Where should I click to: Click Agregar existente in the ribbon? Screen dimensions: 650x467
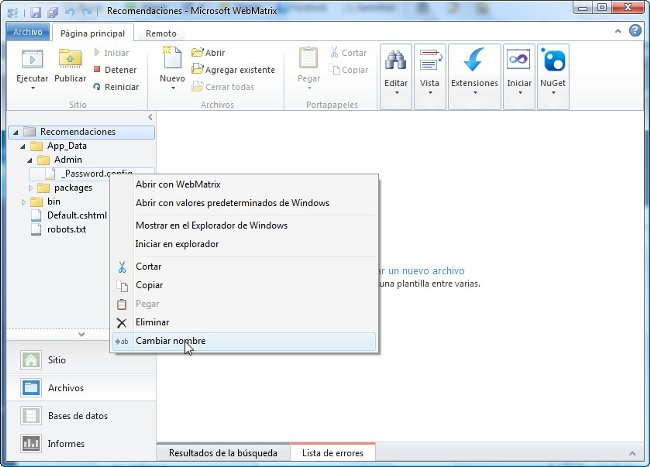[x=239, y=70]
